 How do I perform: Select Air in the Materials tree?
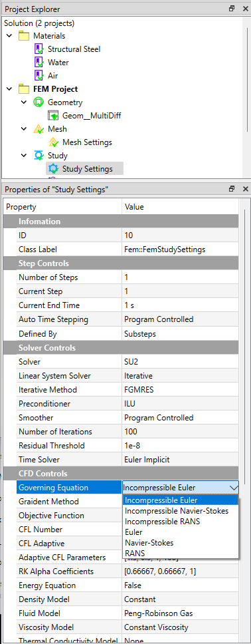(x=53, y=76)
